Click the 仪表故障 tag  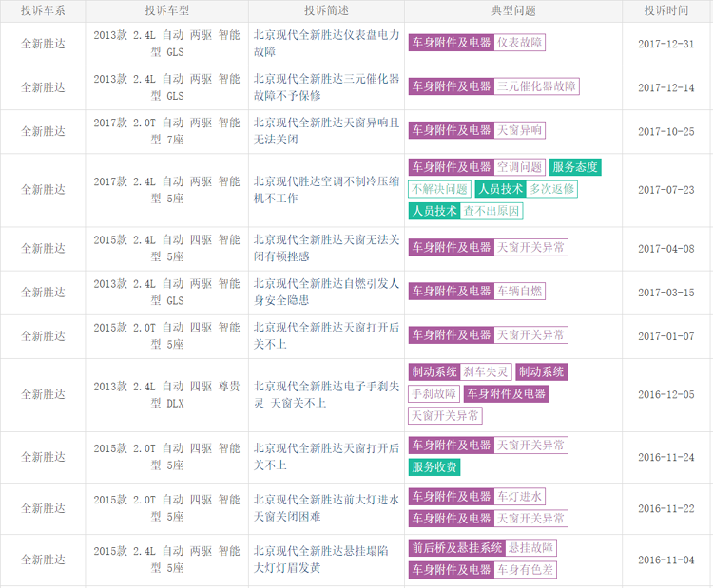coord(520,43)
